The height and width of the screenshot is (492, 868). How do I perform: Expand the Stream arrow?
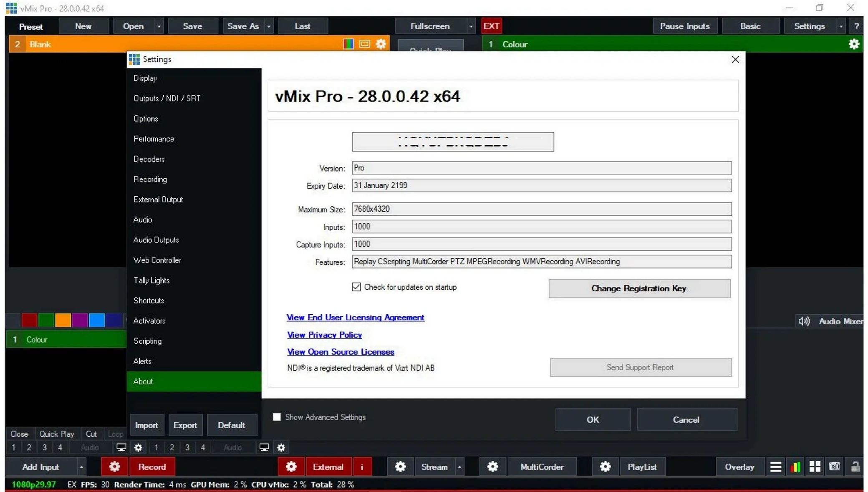(x=459, y=467)
